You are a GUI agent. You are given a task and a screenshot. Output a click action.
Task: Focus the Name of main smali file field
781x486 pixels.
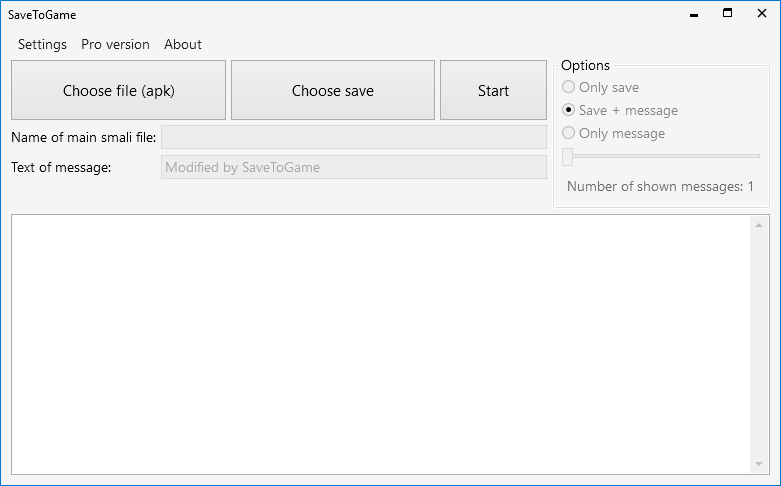[x=354, y=137]
